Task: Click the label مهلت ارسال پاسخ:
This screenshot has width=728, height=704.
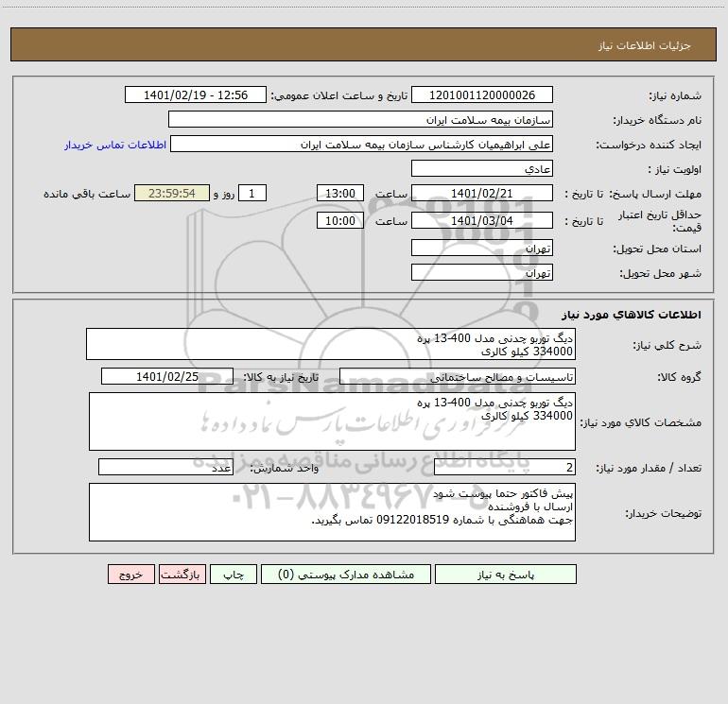Action: tap(655, 194)
